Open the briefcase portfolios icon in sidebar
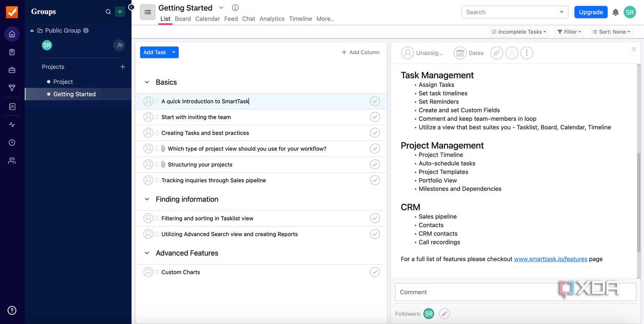The height and width of the screenshot is (324, 644). [12, 70]
